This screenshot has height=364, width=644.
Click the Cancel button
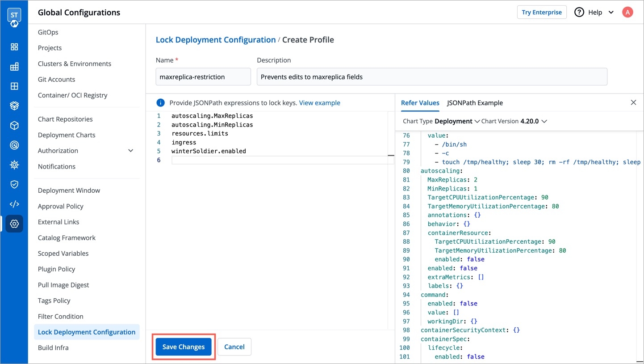coord(234,347)
